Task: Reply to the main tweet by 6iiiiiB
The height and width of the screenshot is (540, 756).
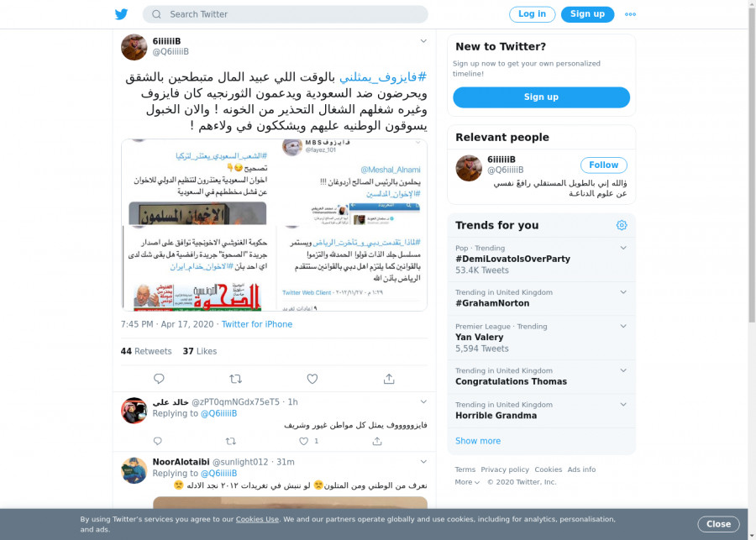Action: click(x=159, y=379)
